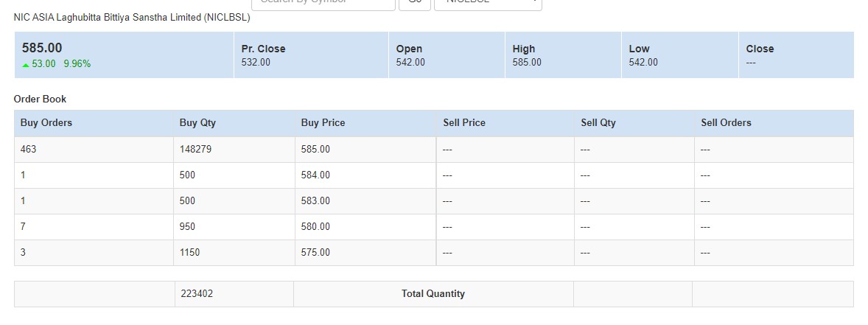Click the Open price cell 542.00

coord(410,63)
